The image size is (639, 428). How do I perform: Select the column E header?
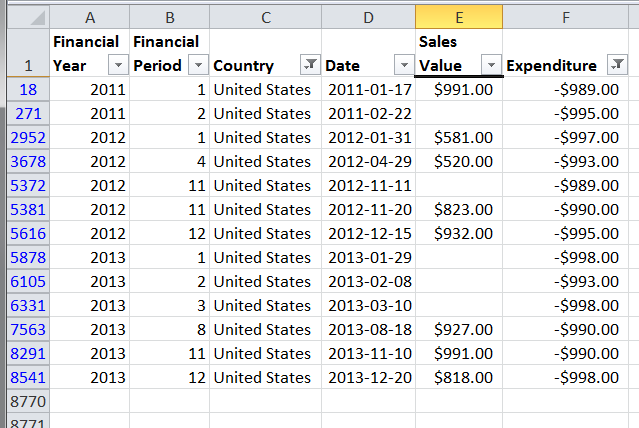459,17
